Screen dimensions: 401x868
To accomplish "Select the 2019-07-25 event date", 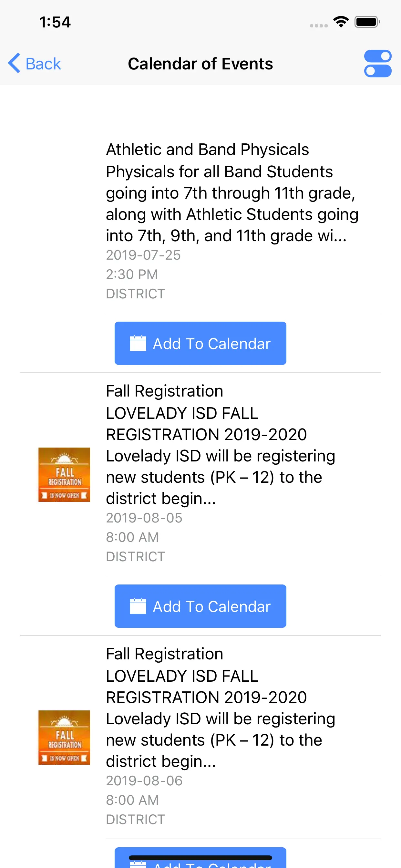I will coord(143,255).
